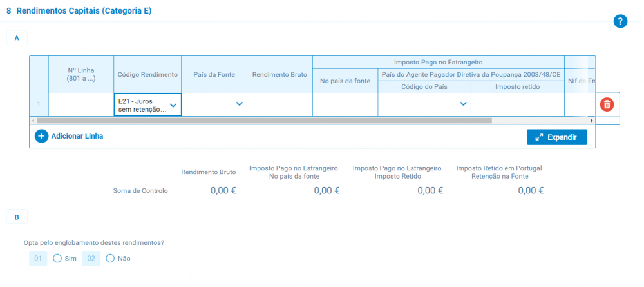This screenshot has height=287, width=644.
Task: Click the Adicionar Linha link
Action: (77, 136)
